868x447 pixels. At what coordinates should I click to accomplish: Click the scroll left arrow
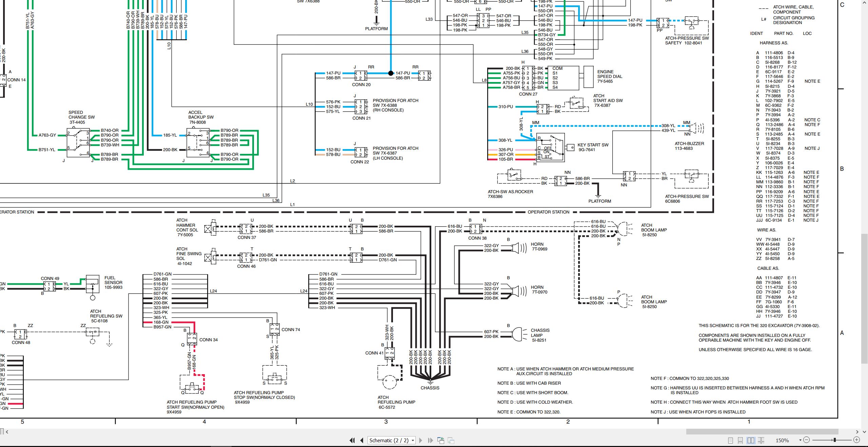7,432
